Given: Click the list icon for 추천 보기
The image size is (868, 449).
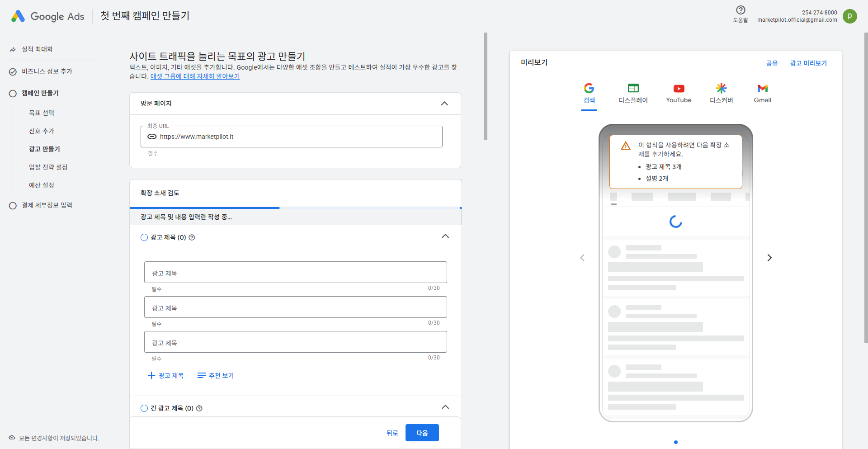Looking at the screenshot, I should pos(202,375).
